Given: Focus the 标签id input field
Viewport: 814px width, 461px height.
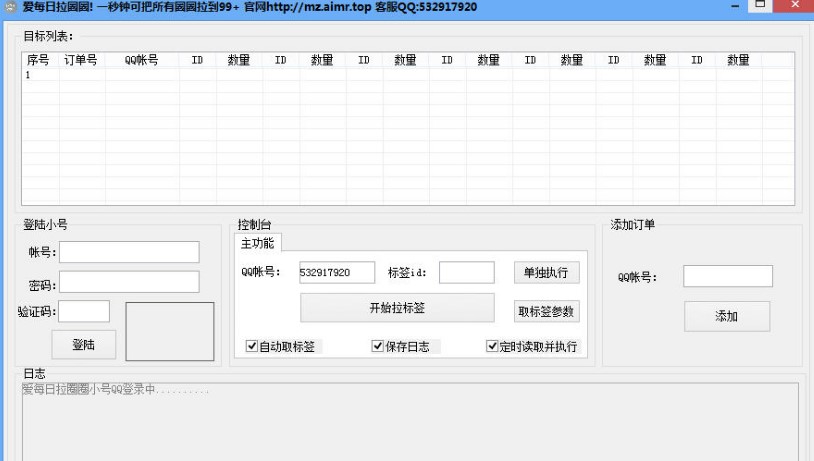Looking at the screenshot, I should pos(467,273).
